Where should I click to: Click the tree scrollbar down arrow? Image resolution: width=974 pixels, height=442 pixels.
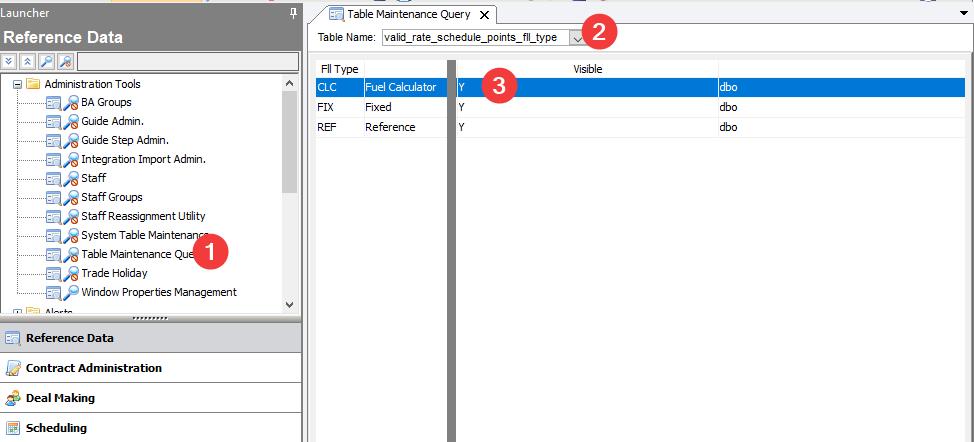(x=290, y=304)
